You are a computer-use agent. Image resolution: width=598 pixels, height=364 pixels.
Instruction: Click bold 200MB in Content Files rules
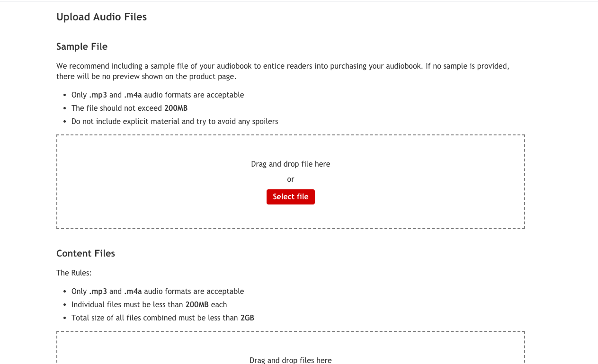point(197,304)
